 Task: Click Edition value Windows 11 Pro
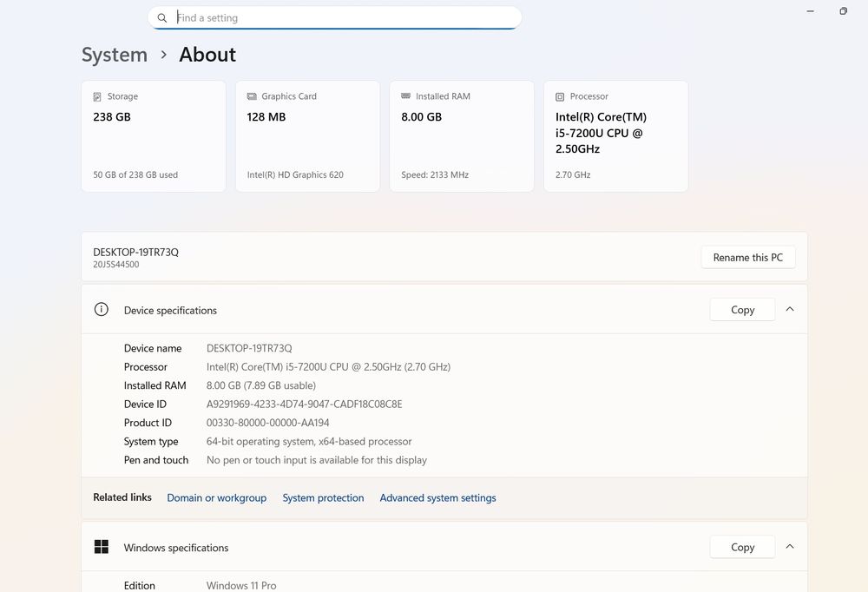(241, 585)
